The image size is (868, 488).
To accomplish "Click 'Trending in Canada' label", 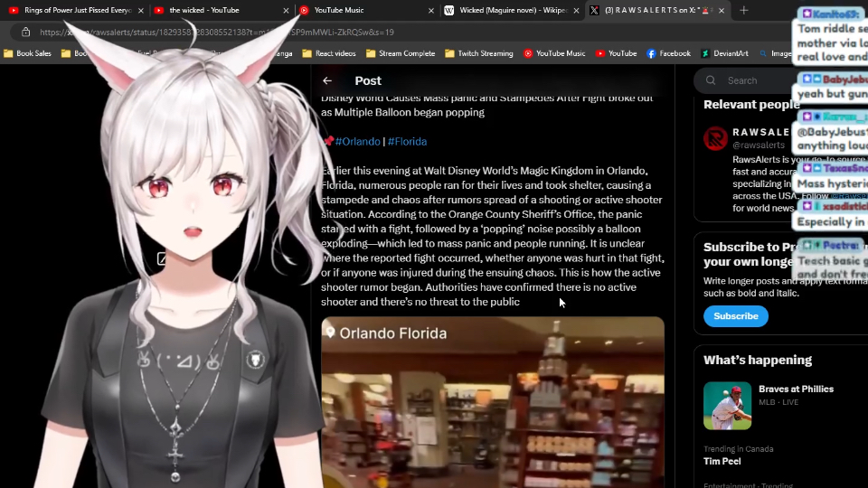I will (x=739, y=449).
